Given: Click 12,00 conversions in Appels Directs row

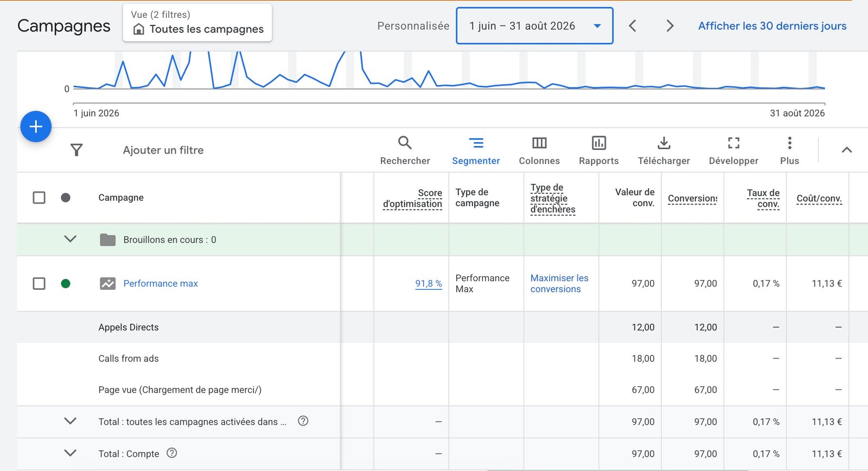Looking at the screenshot, I should click(705, 327).
